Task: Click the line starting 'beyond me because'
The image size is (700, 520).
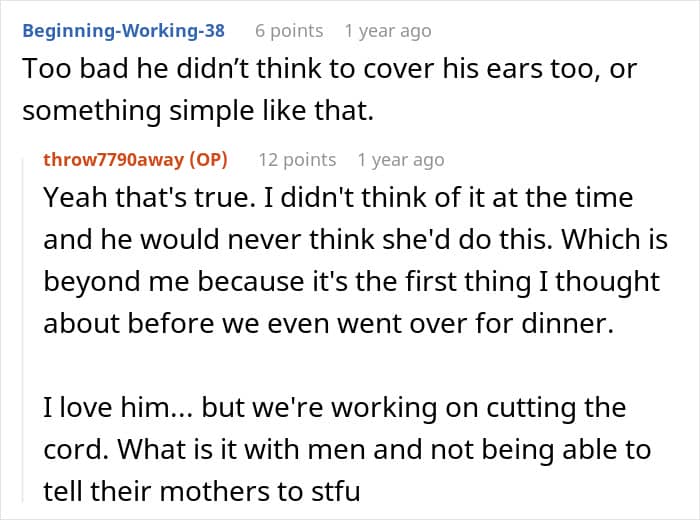Action: click(351, 282)
